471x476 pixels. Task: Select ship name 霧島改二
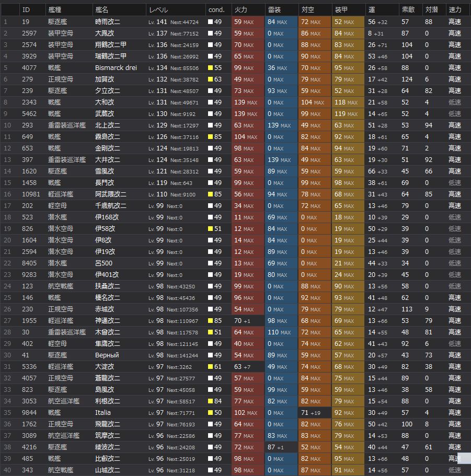coord(108,137)
